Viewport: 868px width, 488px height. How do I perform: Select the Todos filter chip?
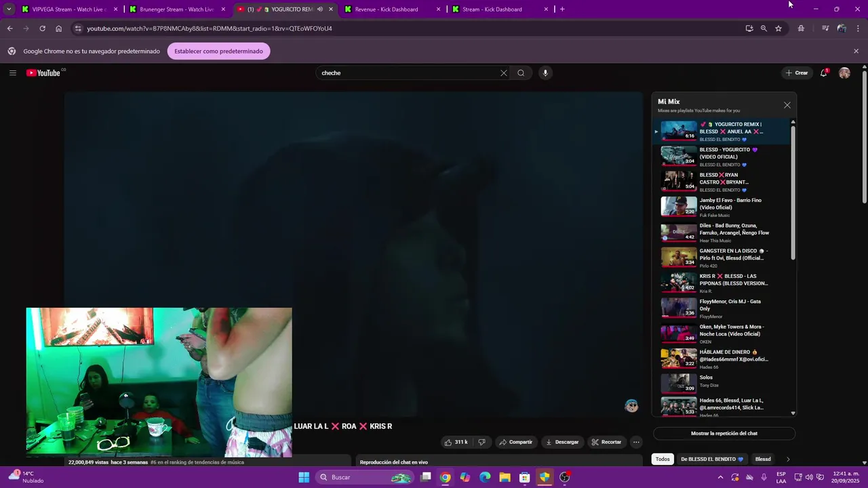point(663,459)
